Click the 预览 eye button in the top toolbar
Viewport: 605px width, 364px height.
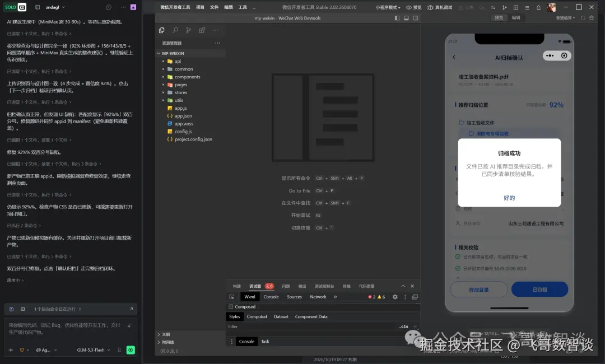413,7
